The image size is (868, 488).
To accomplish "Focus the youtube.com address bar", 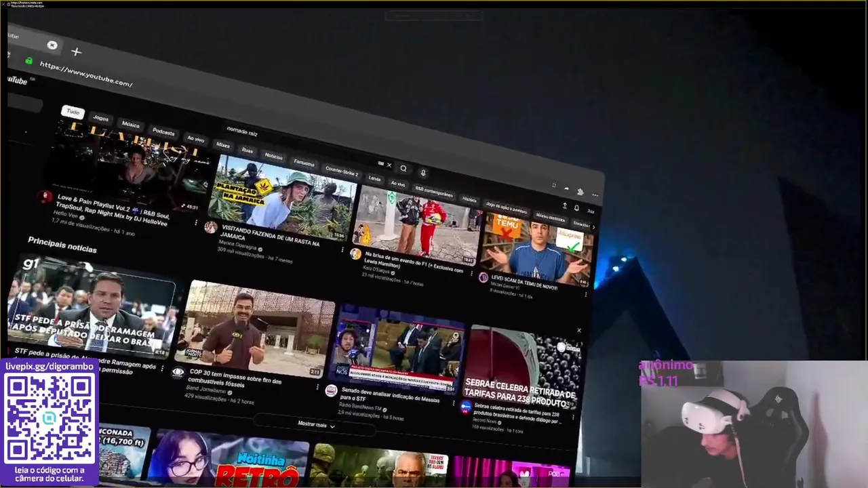I will (86, 74).
